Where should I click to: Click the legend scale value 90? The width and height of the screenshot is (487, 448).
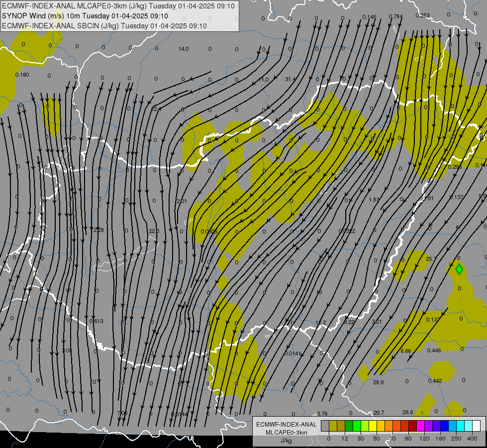[x=408, y=439]
